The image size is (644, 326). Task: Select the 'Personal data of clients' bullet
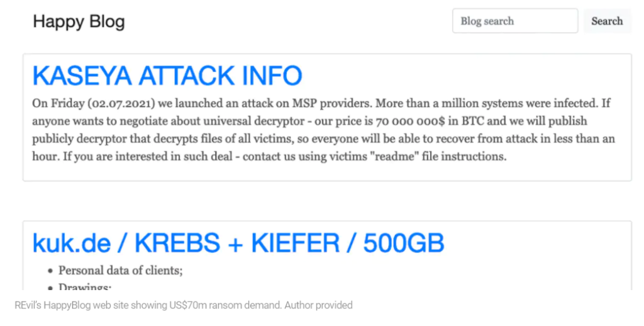pyautogui.click(x=120, y=271)
